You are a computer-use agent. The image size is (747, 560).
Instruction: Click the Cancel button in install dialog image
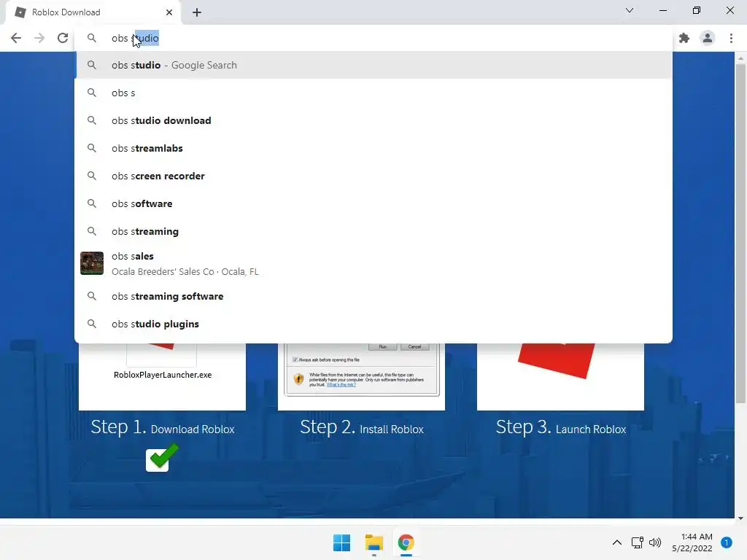414,346
